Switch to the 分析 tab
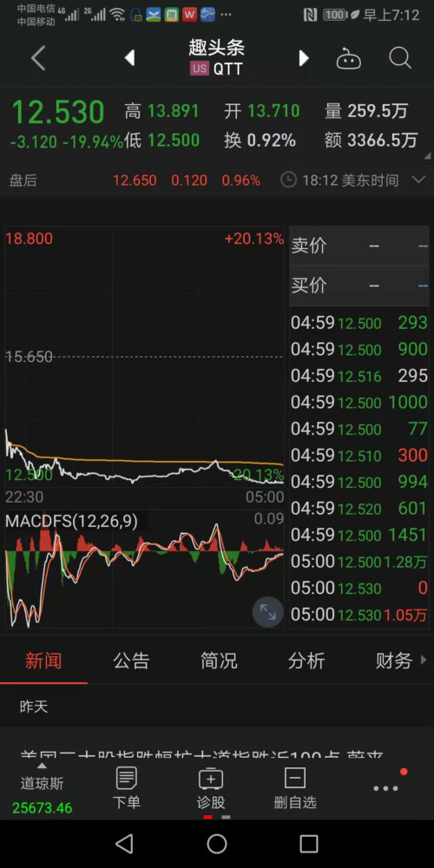Viewport: 434px width, 868px height. point(306,661)
